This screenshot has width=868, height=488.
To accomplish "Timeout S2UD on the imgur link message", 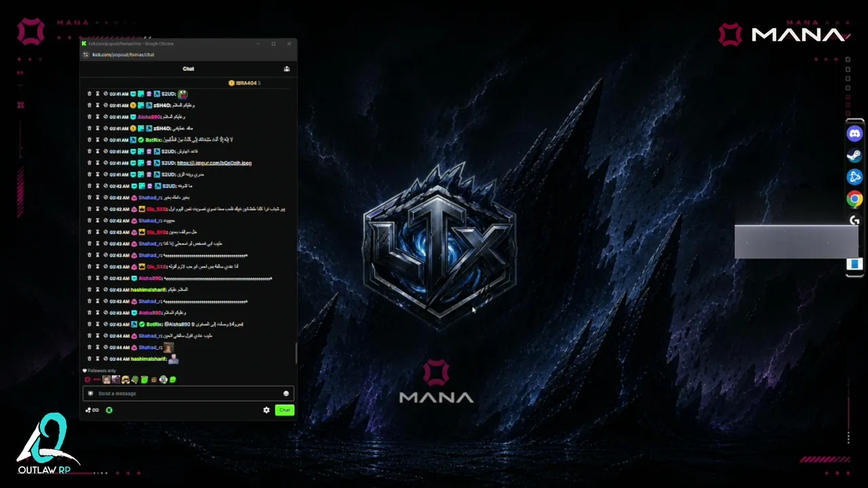I will point(98,163).
